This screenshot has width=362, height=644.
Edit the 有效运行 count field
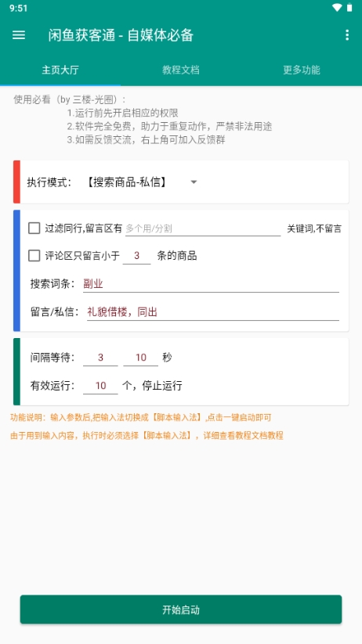(x=100, y=386)
